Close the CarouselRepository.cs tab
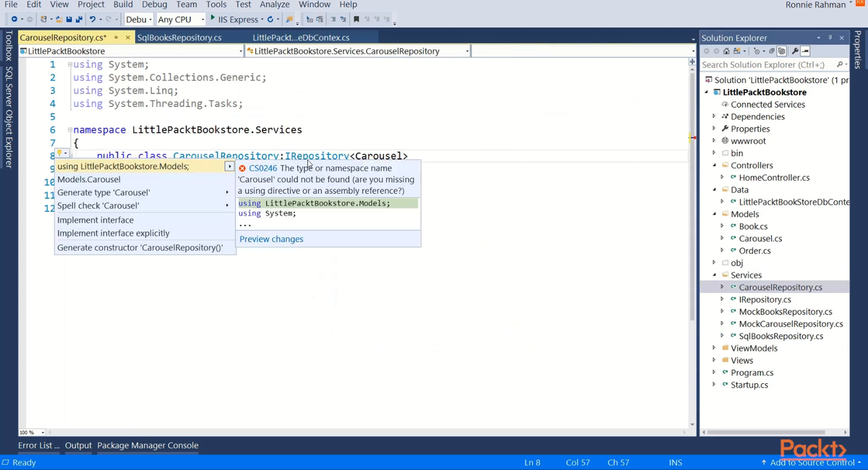Image resolution: width=868 pixels, height=470 pixels. (128, 38)
